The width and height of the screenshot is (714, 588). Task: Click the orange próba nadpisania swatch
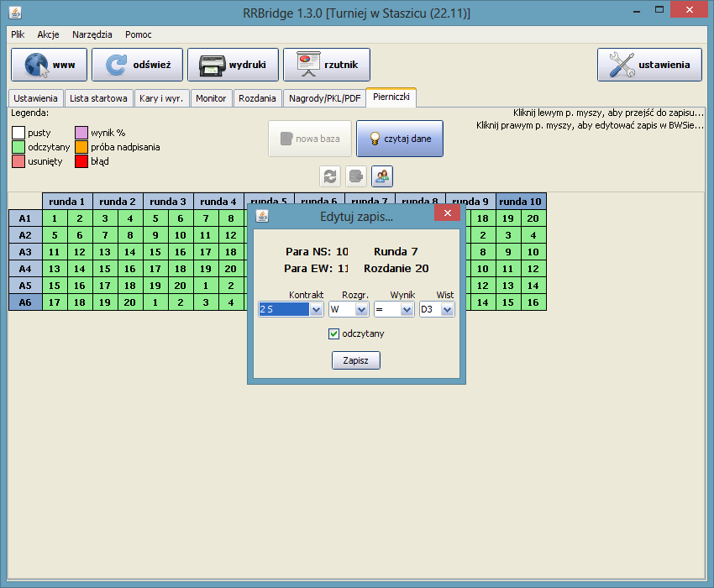click(81, 147)
